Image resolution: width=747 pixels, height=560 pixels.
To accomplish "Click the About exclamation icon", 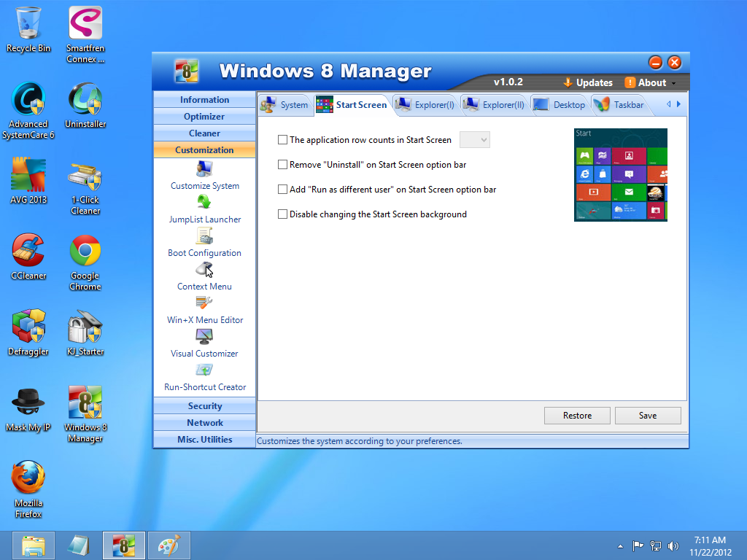I will tap(630, 82).
